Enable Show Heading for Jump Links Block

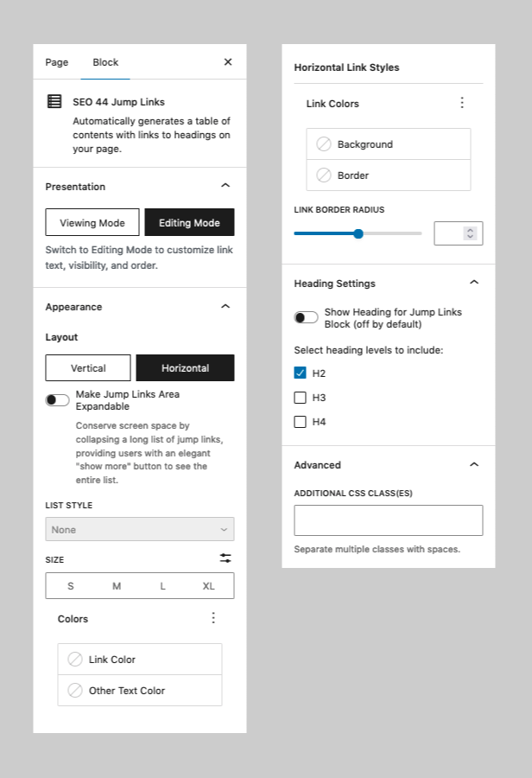(x=307, y=317)
